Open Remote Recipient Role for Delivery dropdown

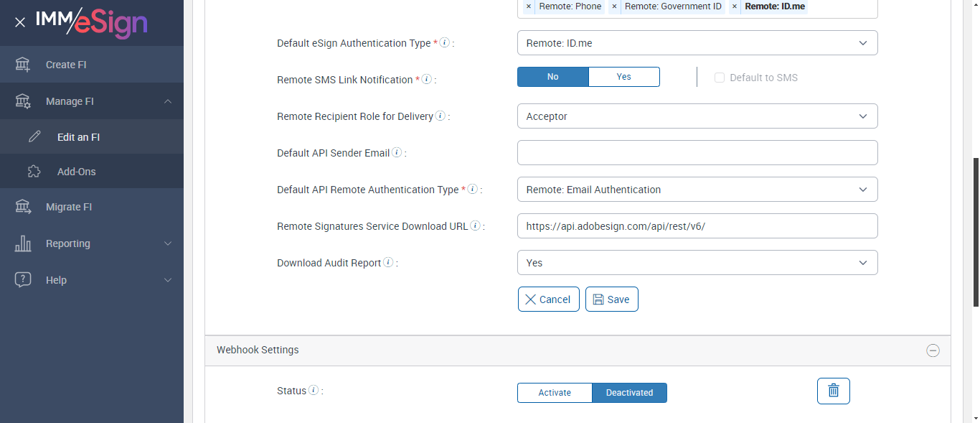point(697,116)
